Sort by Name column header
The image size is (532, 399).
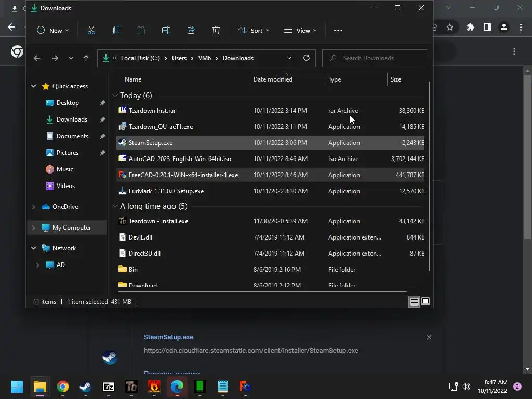tap(133, 79)
